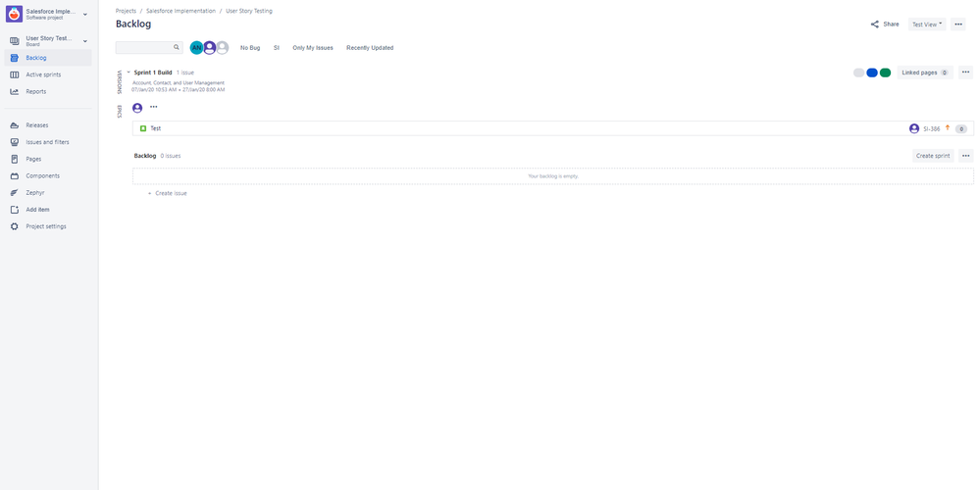Screen dimensions: 980x490
Task: Click the green story type icon on Test
Action: [142, 128]
